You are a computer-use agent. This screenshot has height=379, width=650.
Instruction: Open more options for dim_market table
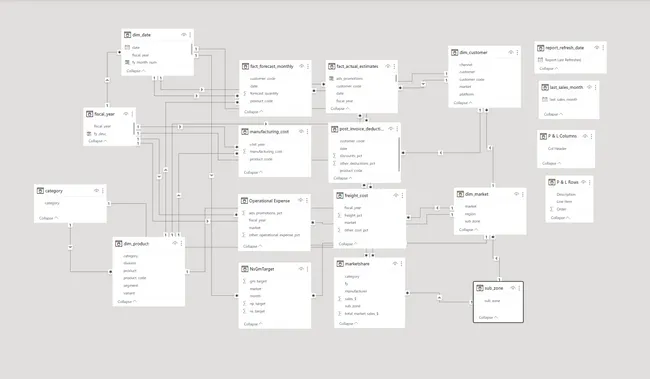pyautogui.click(x=523, y=194)
